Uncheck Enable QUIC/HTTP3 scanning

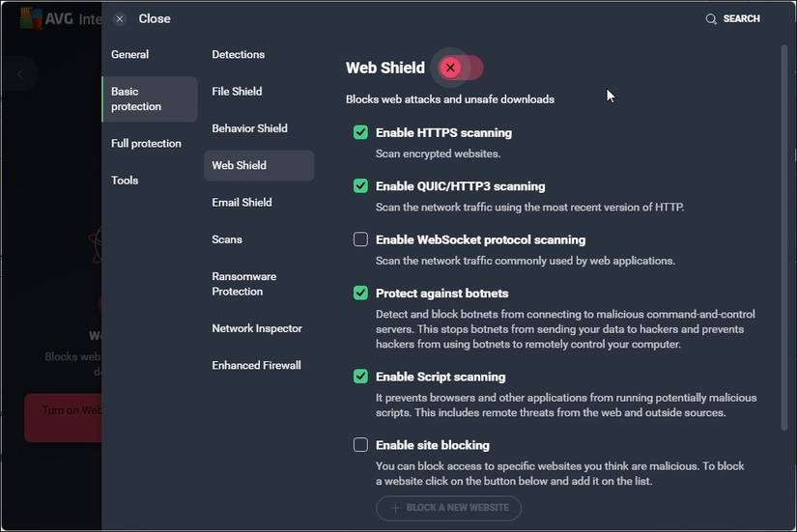(360, 185)
